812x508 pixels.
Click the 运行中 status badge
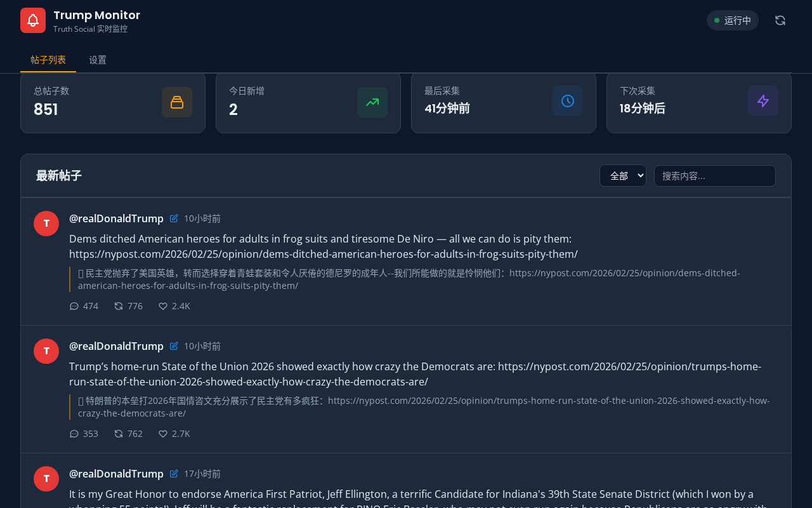(x=733, y=20)
